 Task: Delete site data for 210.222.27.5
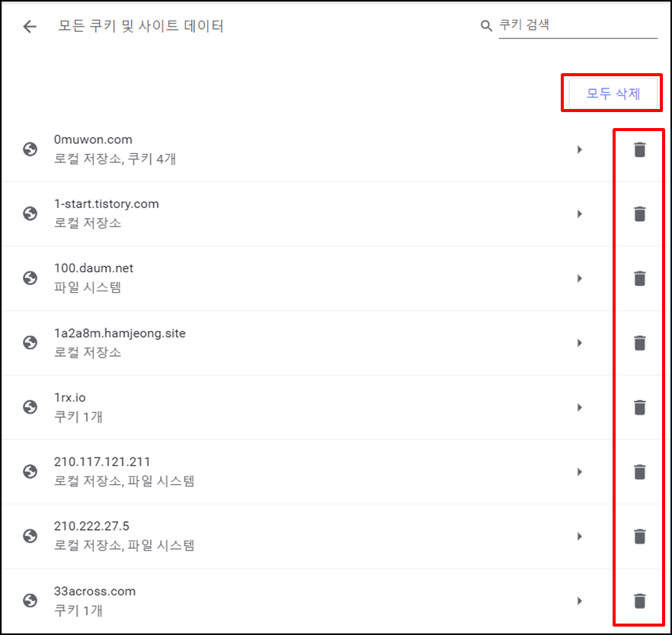[639, 536]
